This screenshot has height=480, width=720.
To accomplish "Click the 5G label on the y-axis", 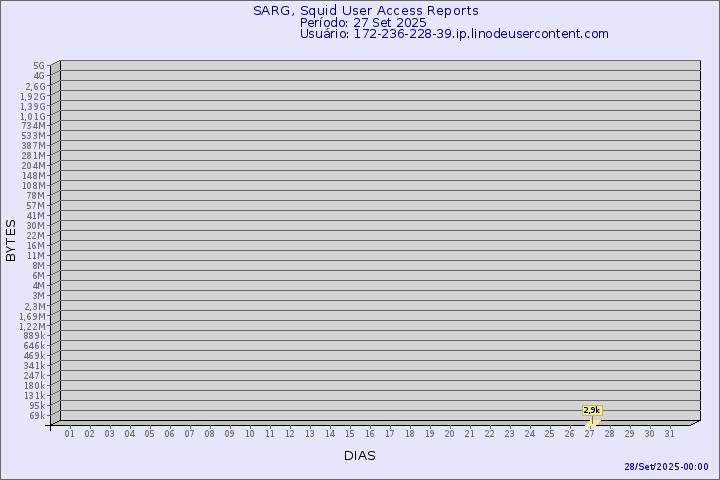I will [38, 66].
